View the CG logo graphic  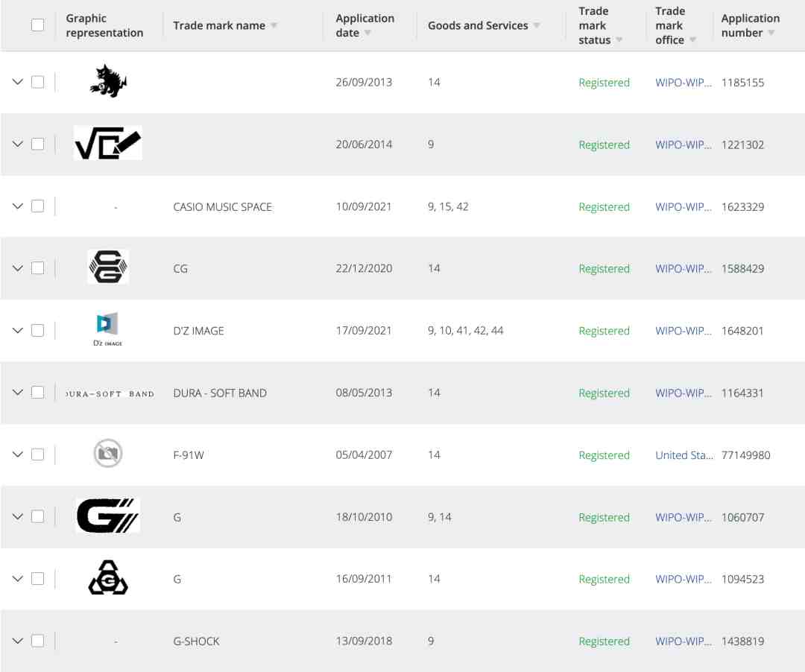108,267
